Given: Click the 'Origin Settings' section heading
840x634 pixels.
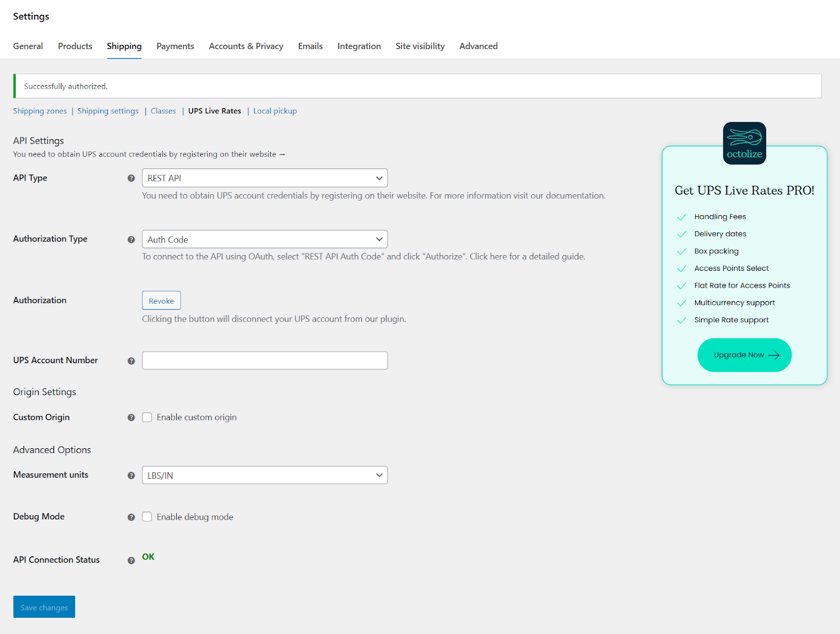Looking at the screenshot, I should tap(45, 392).
